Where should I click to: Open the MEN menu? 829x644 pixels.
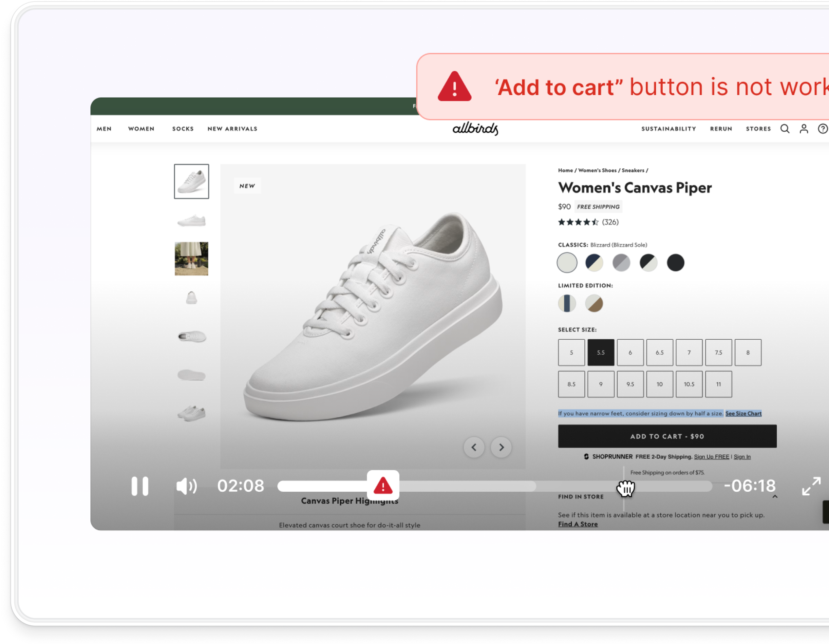click(104, 129)
